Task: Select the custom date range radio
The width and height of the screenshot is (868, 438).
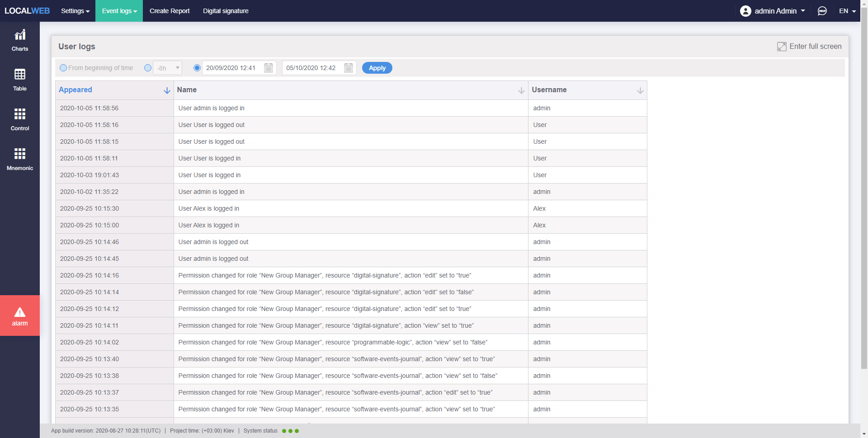Action: [197, 68]
